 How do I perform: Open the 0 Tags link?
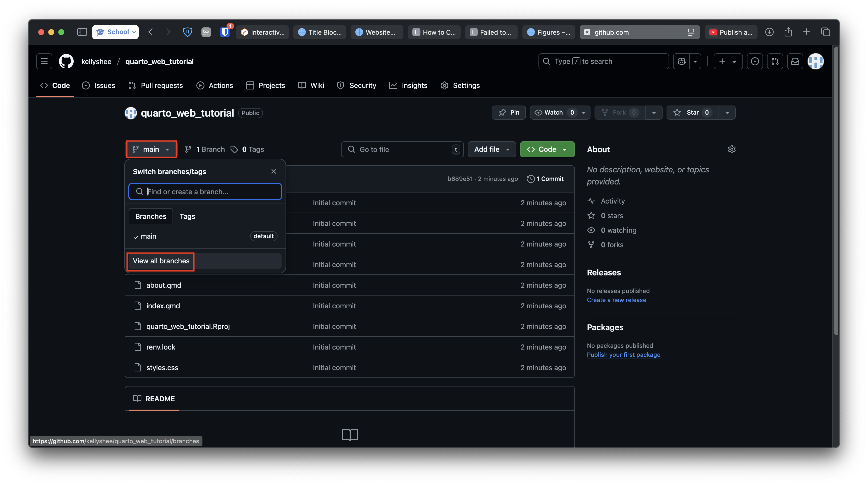[x=247, y=149]
